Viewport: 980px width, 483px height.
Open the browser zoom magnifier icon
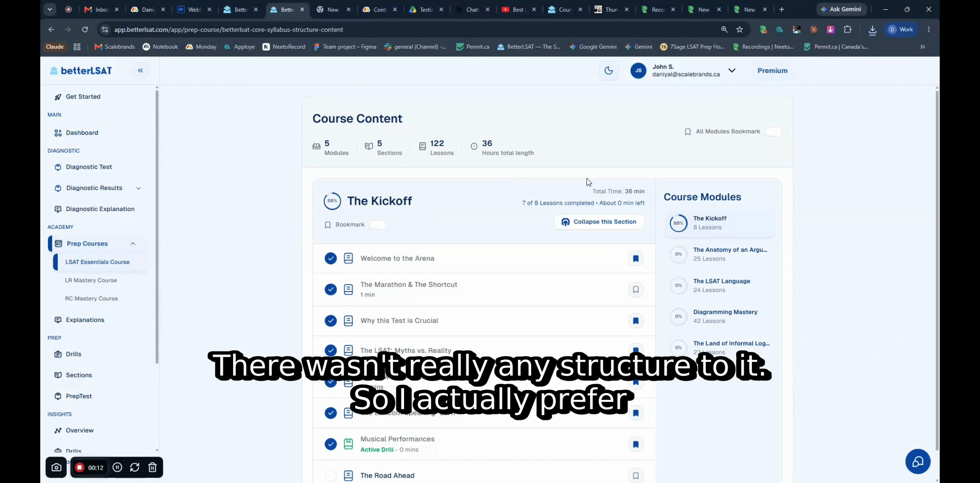click(x=724, y=30)
